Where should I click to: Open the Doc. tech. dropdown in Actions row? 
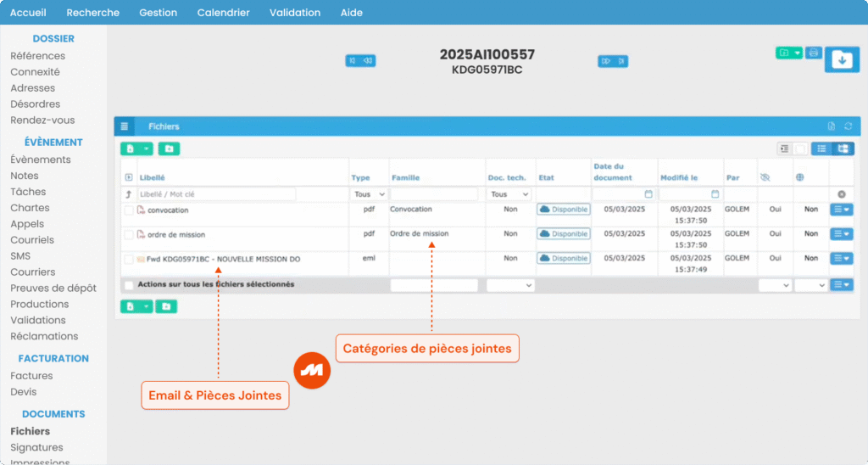pos(509,285)
